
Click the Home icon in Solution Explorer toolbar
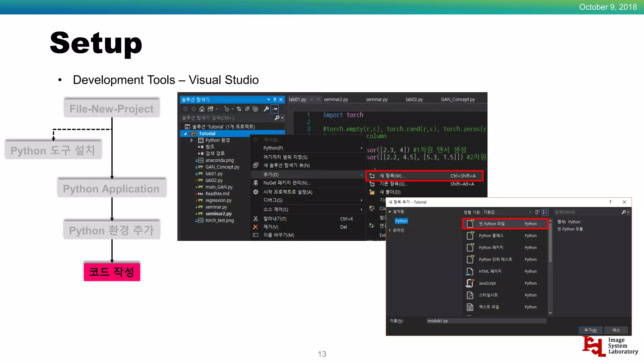[202, 109]
